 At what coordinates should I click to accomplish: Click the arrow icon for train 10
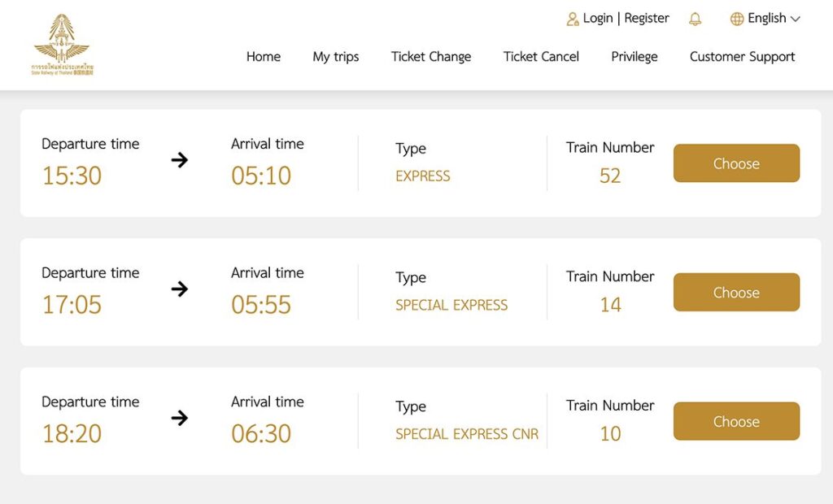click(x=180, y=418)
